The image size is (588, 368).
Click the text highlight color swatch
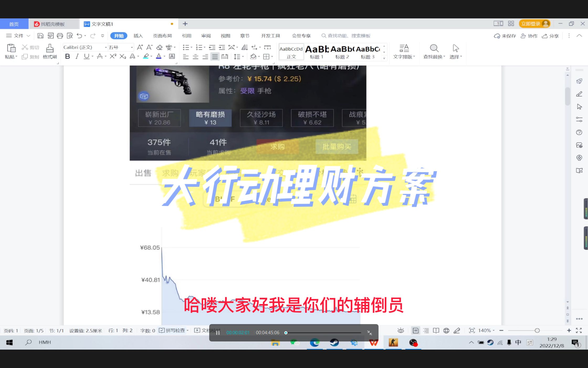pyautogui.click(x=146, y=56)
